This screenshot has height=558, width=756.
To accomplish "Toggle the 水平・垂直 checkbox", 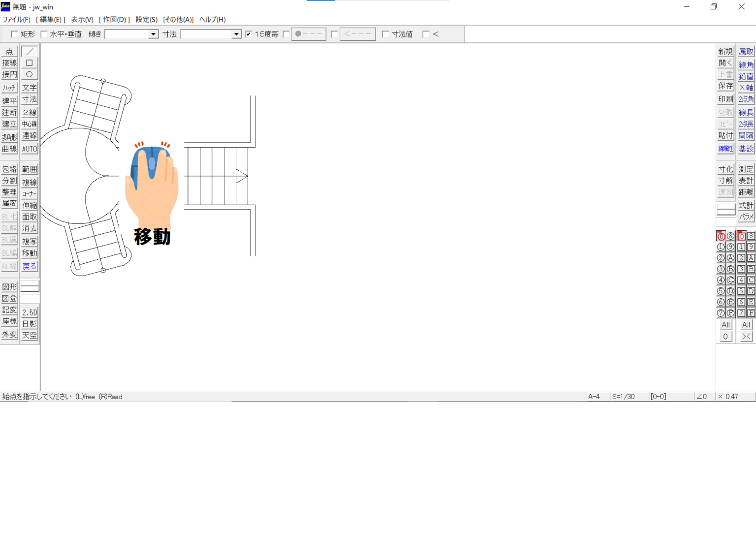I will [x=44, y=34].
